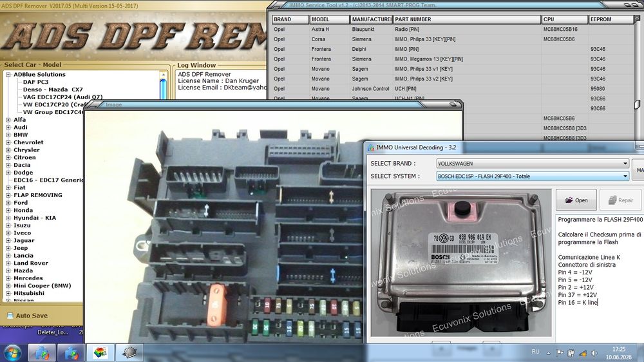Click the Log Window text area

click(221, 84)
